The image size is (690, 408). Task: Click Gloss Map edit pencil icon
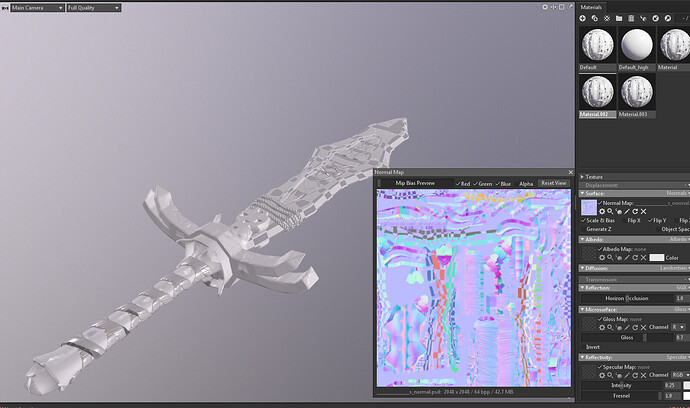627,327
